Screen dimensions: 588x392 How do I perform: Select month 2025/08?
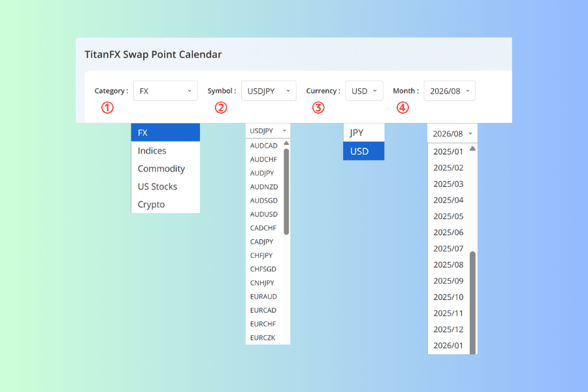[448, 265]
